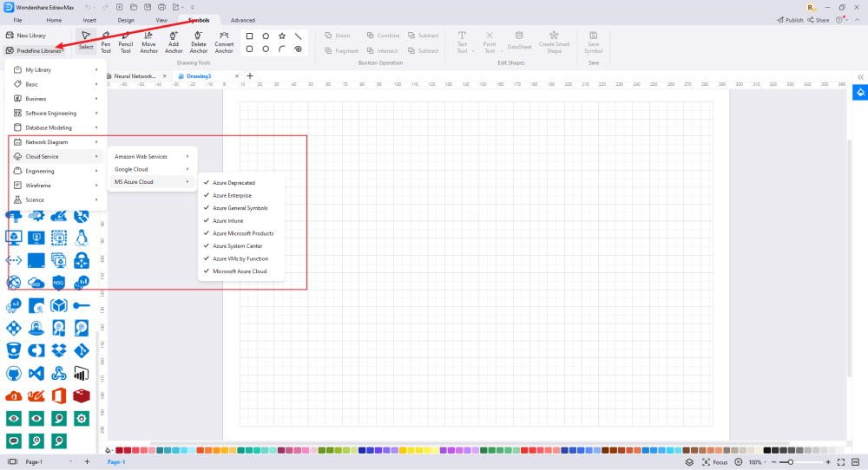Open the Engineering library category

(x=56, y=171)
